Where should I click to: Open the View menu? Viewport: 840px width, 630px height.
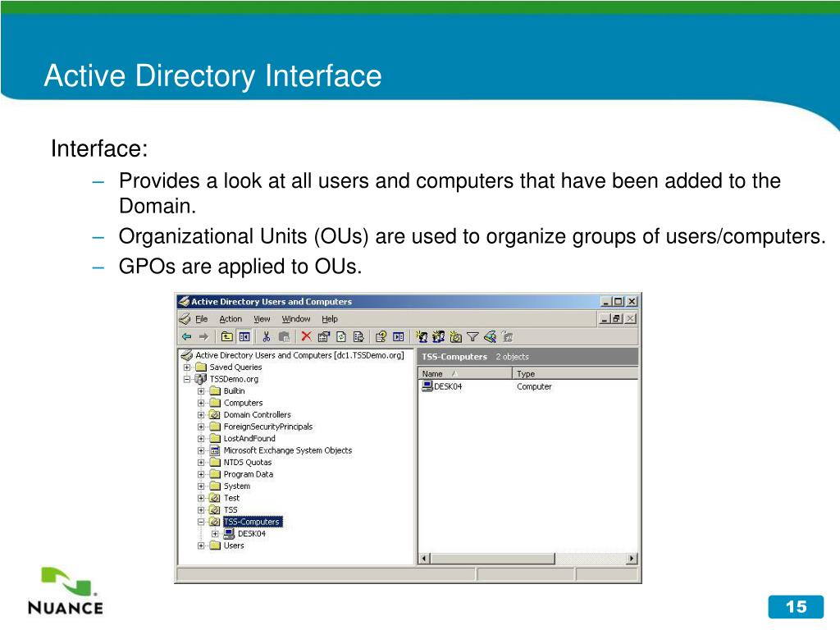point(262,319)
